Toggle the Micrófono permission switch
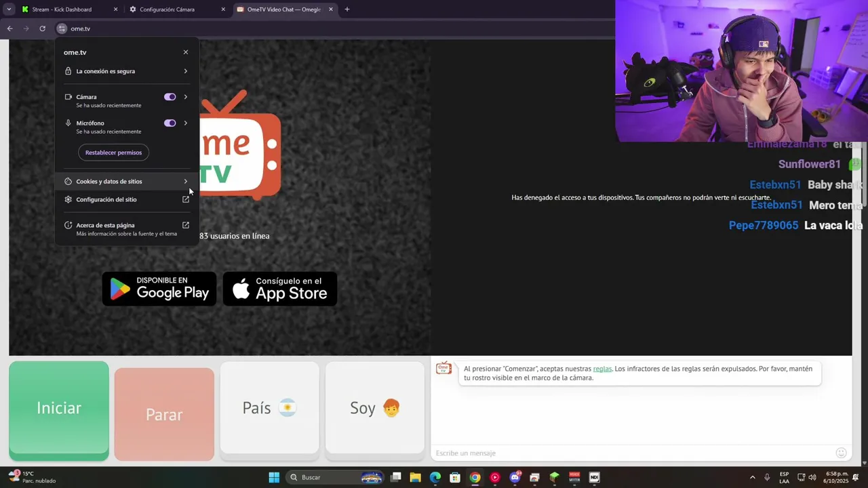This screenshot has height=488, width=868. click(170, 123)
